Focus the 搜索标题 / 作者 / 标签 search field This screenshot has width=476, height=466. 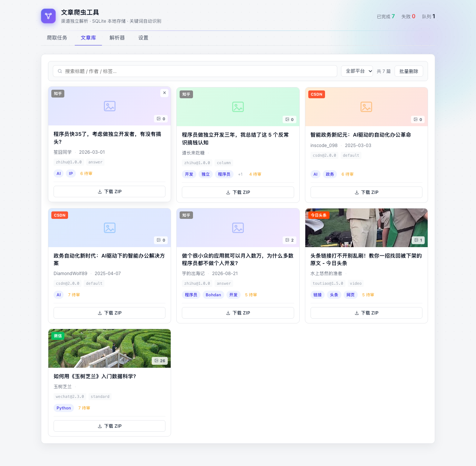click(195, 71)
